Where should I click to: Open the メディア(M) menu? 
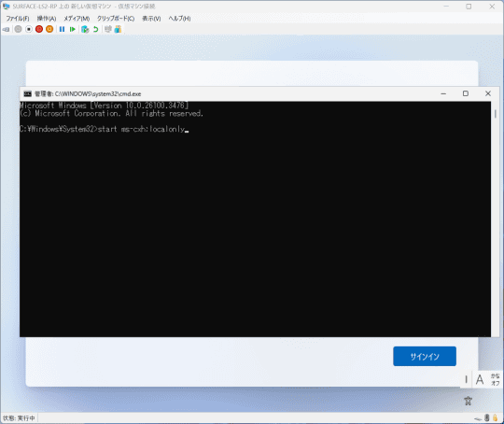tap(77, 19)
